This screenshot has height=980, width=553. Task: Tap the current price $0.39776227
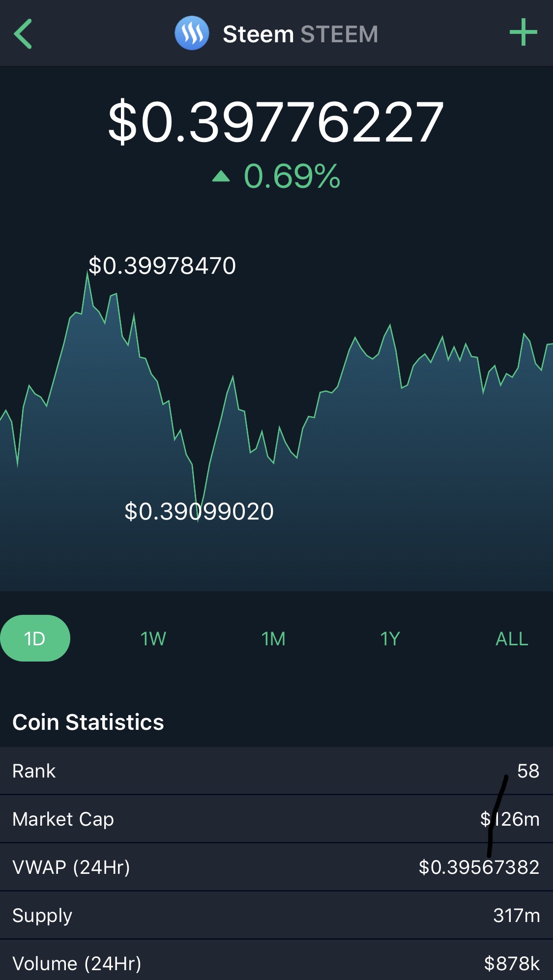(x=276, y=122)
